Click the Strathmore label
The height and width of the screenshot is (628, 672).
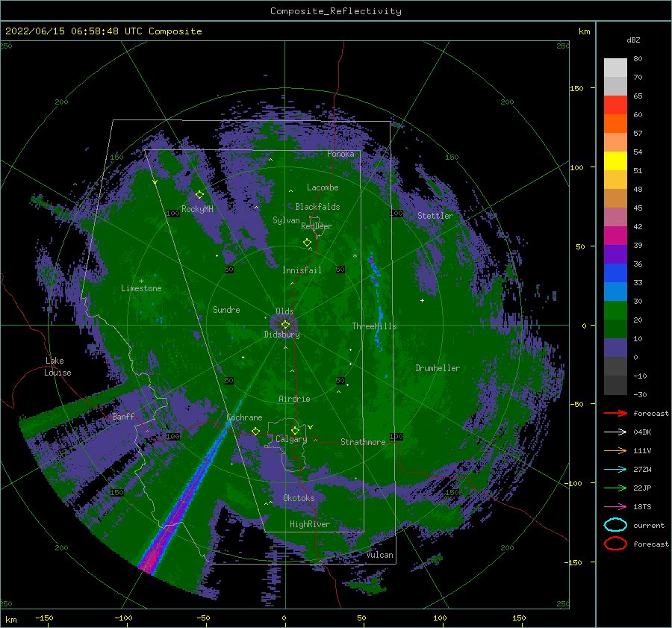click(363, 442)
